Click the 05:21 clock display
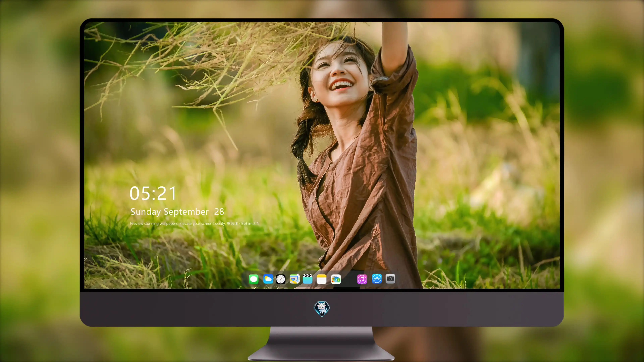 153,193
